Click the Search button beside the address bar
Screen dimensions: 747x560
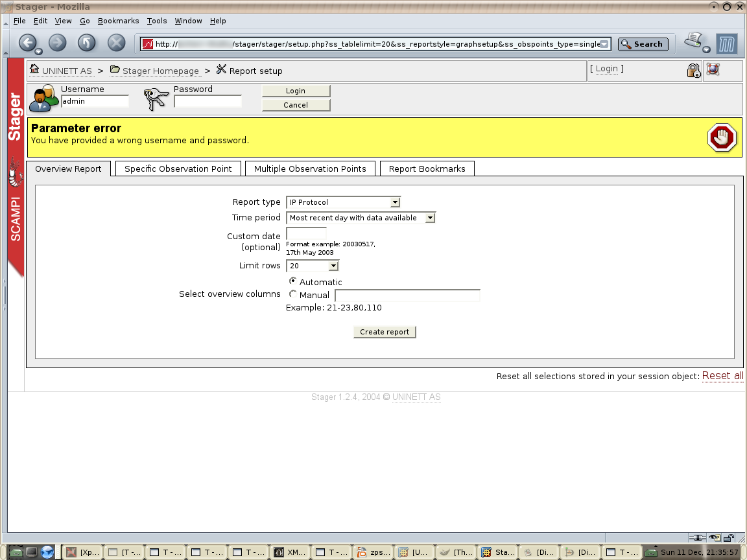(643, 44)
